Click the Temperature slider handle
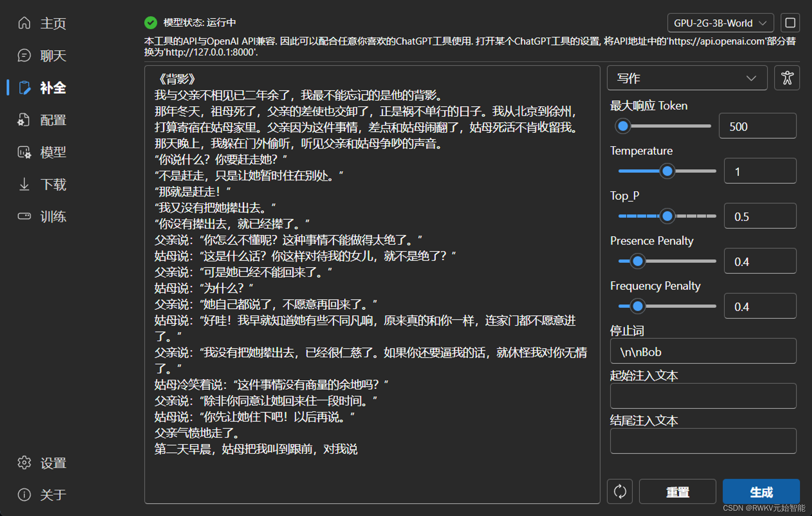The width and height of the screenshot is (812, 516). coord(667,171)
